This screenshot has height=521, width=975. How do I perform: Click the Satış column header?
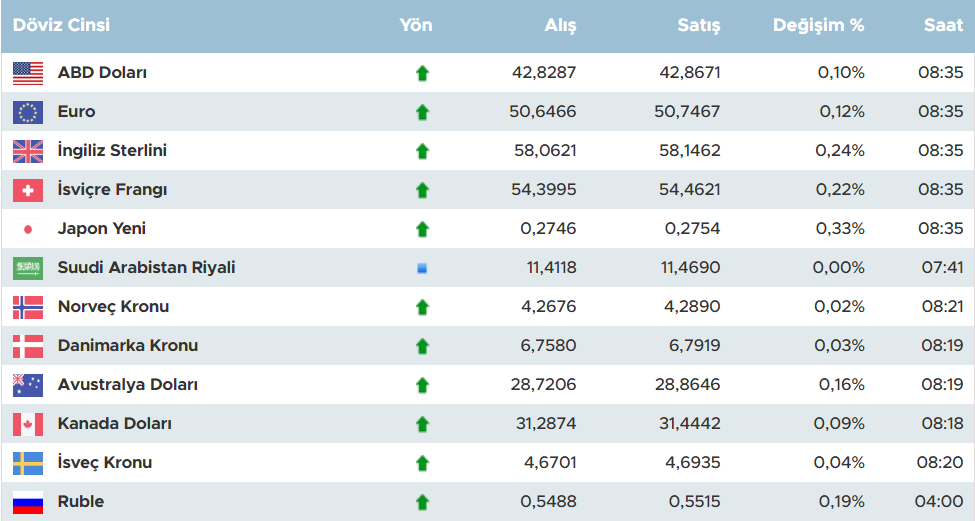coord(699,26)
